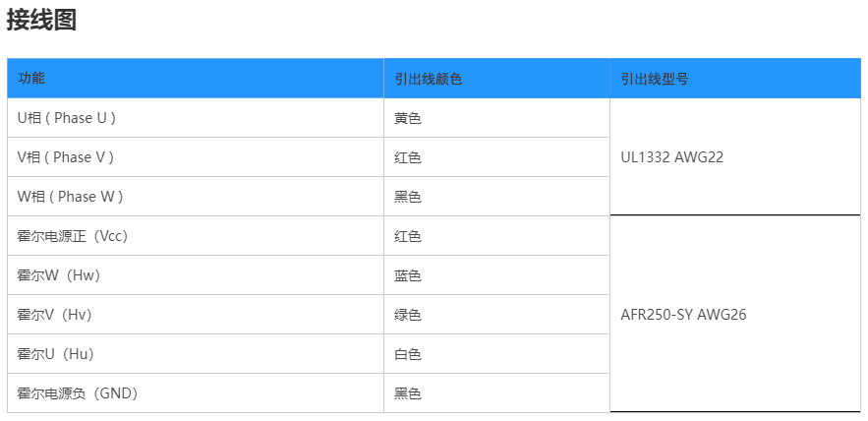Select the V相 (Phase V) cell
Image resolution: width=868 pixels, height=421 pixels.
pyautogui.click(x=66, y=157)
